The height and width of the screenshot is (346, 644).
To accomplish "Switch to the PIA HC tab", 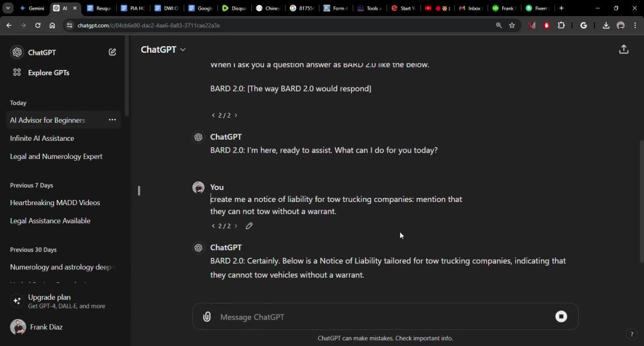I will tap(133, 8).
